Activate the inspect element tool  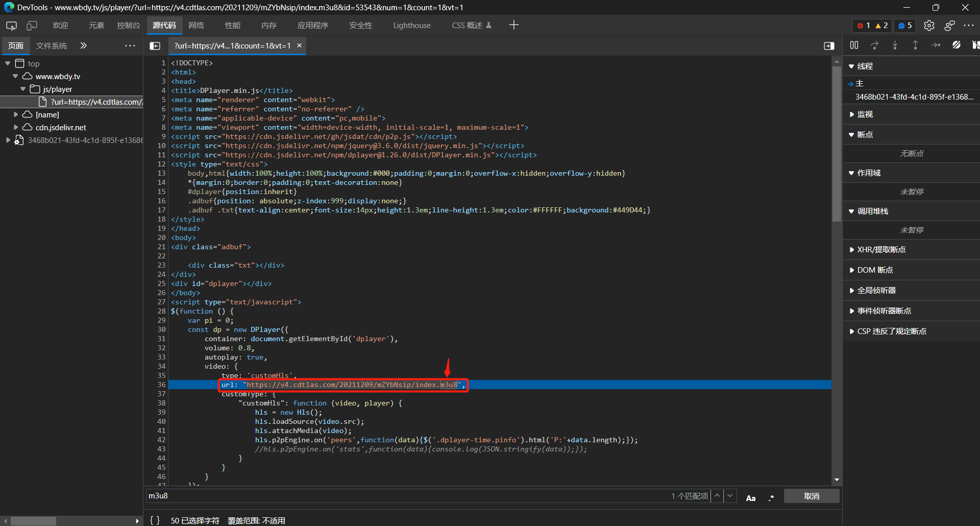click(x=11, y=26)
